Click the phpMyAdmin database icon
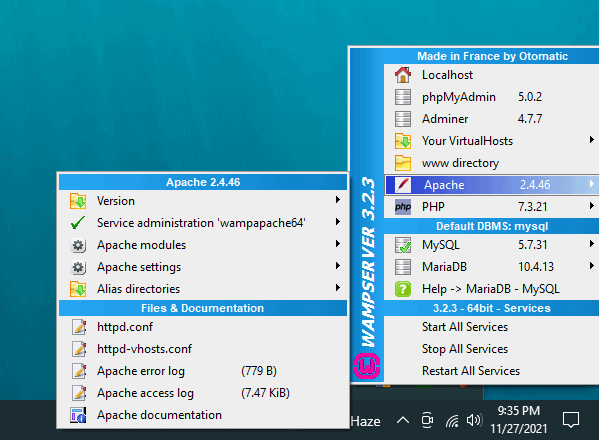 tap(403, 97)
